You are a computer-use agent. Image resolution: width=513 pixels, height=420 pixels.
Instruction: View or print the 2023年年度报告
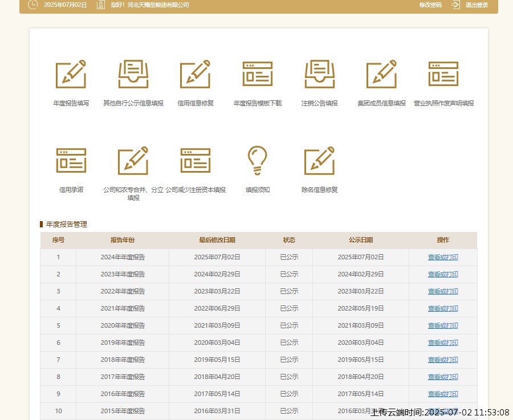(x=443, y=274)
